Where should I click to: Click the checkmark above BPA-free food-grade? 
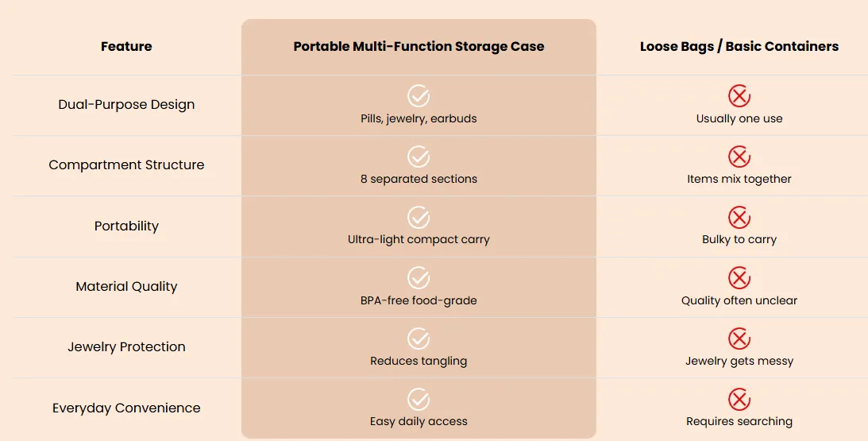click(419, 278)
